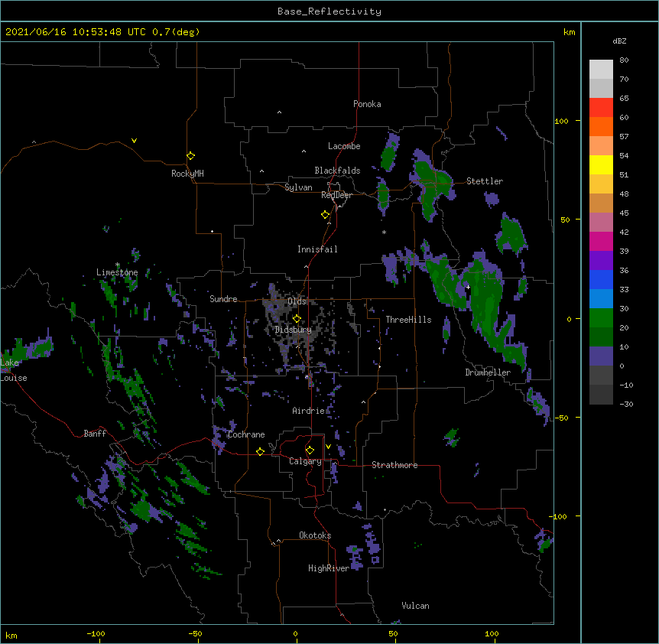Image resolution: width=659 pixels, height=644 pixels.
Task: Click the RedDeer city label
Action: [336, 195]
